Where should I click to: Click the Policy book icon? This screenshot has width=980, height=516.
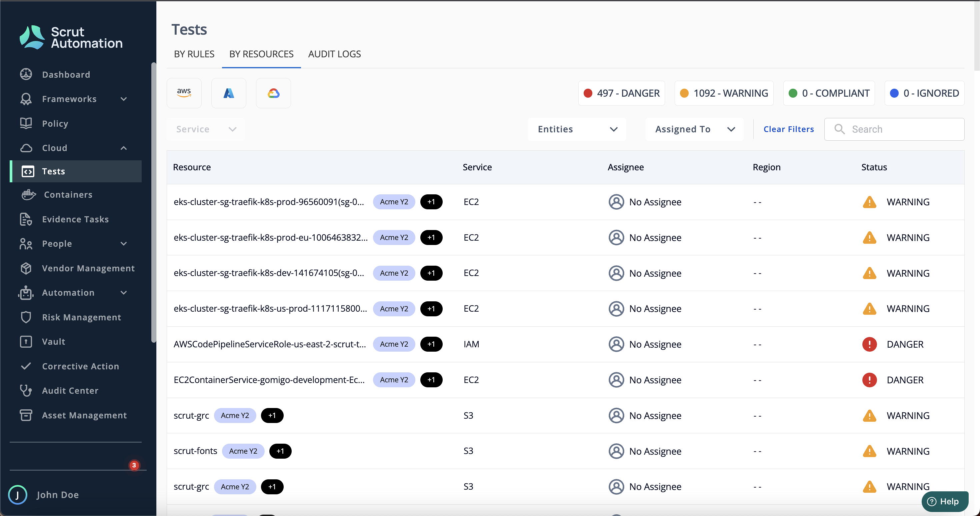click(x=26, y=123)
